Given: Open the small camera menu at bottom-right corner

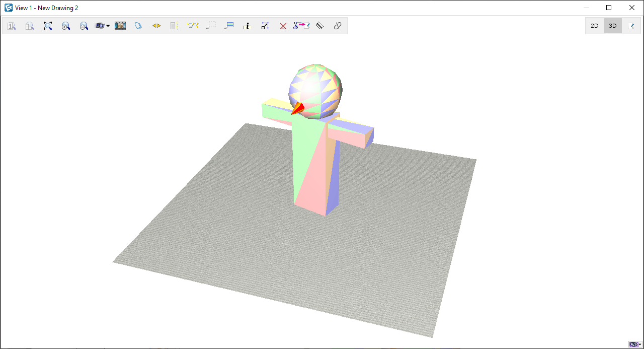Looking at the screenshot, I should coord(634,344).
